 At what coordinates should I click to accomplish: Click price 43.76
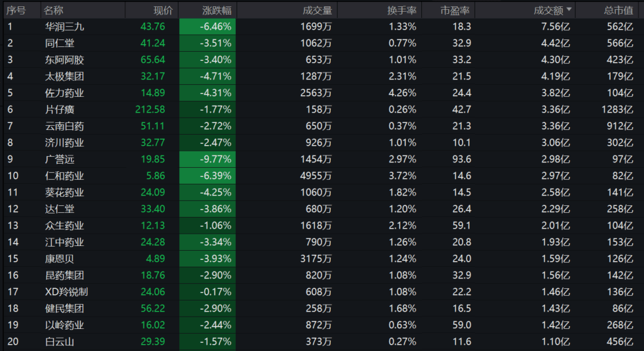(x=153, y=27)
